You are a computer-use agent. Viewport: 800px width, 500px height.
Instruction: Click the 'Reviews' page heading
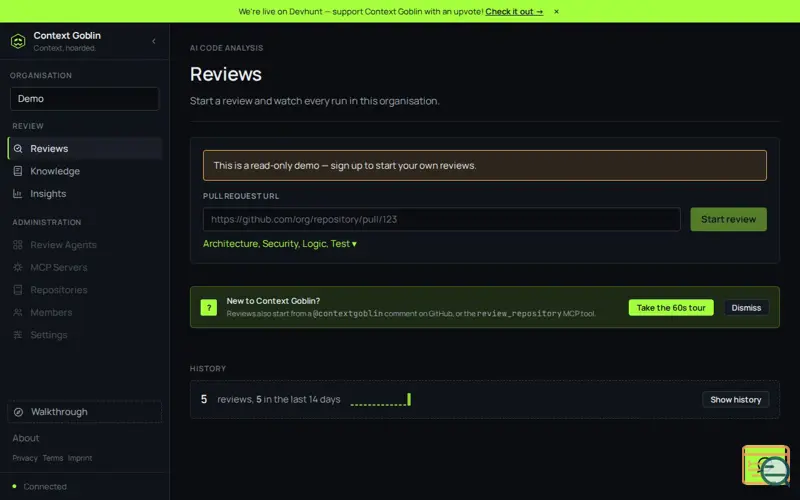click(x=226, y=74)
